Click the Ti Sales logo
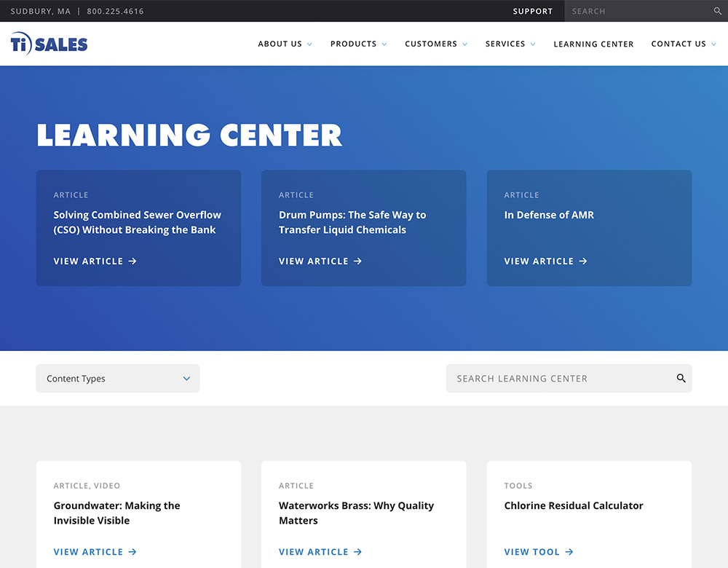This screenshot has width=728, height=568. tap(49, 44)
